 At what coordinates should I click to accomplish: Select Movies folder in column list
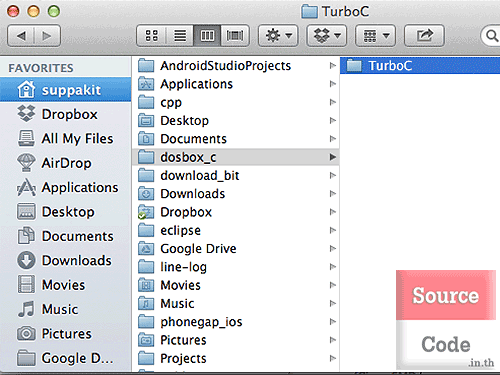click(236, 285)
